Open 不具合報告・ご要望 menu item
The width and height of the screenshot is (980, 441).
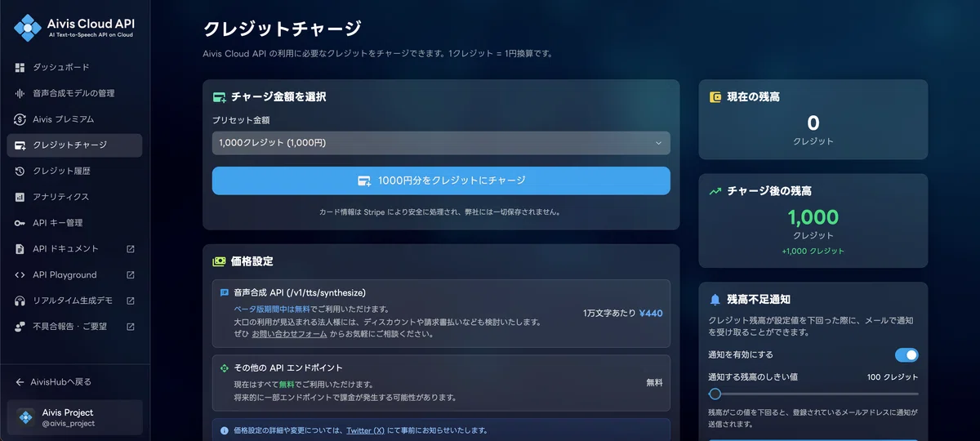pos(75,327)
